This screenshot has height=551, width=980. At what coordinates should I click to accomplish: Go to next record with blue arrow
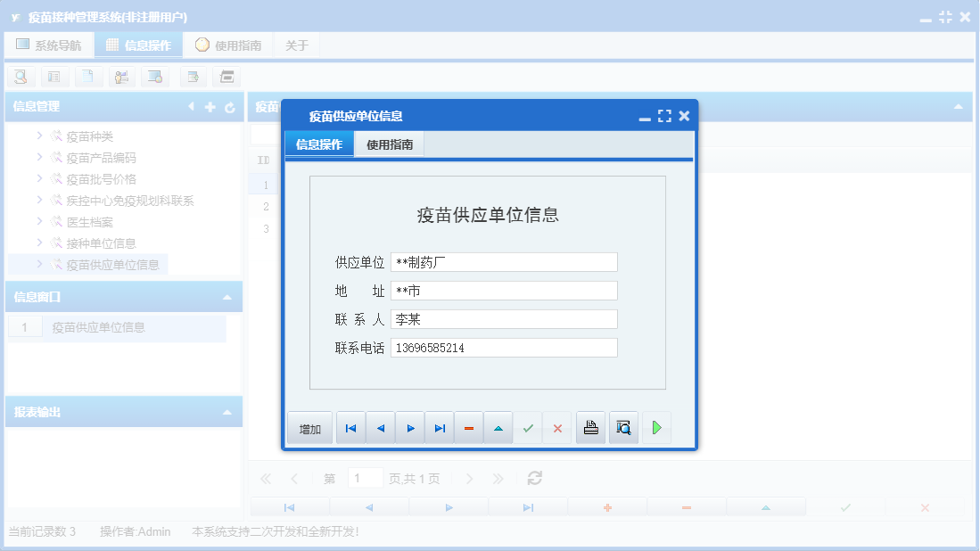(x=409, y=427)
